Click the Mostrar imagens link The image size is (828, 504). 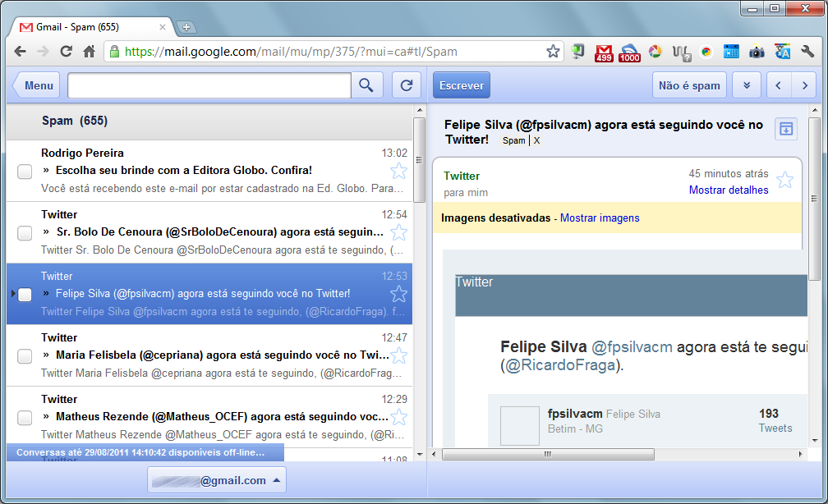[600, 218]
